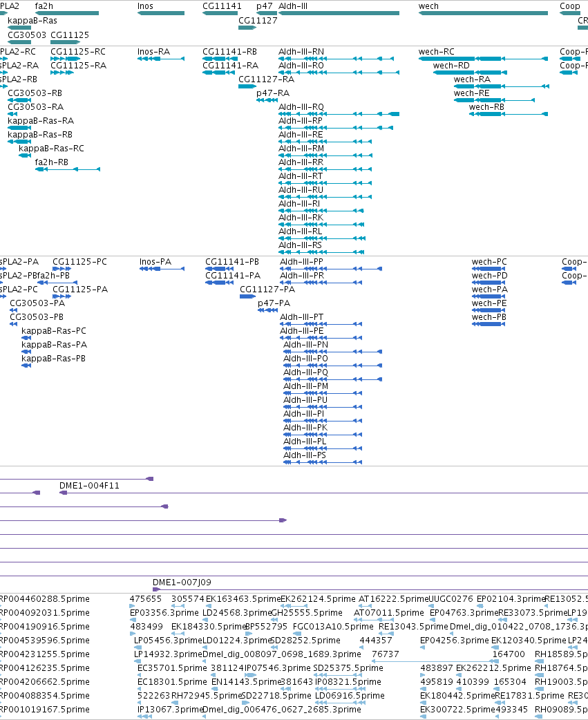Click the FGC013A10.5prime label
Viewport: 588px width, 720px height.
pyautogui.click(x=333, y=626)
